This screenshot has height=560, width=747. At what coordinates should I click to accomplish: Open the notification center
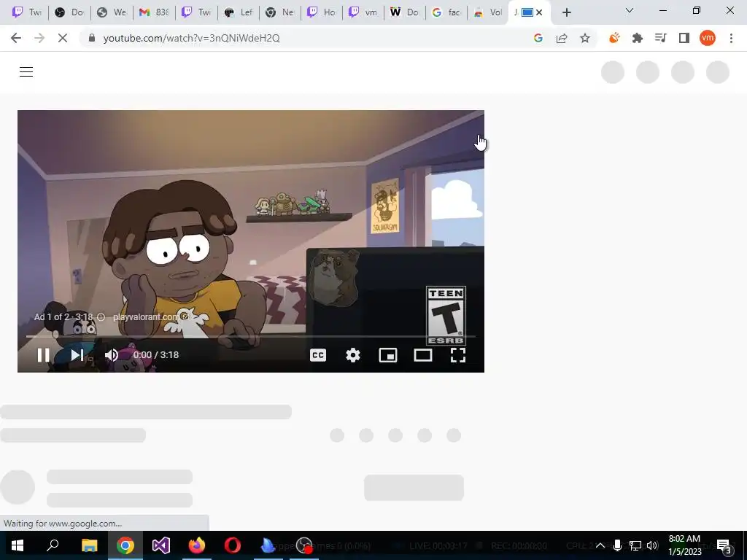point(724,547)
